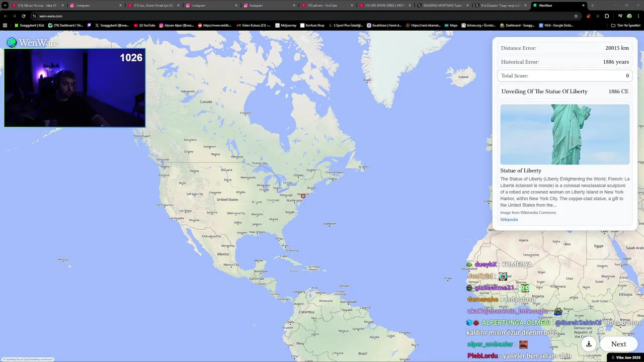644x362 pixels.
Task: Open a new browser tab
Action: (x=592, y=6)
